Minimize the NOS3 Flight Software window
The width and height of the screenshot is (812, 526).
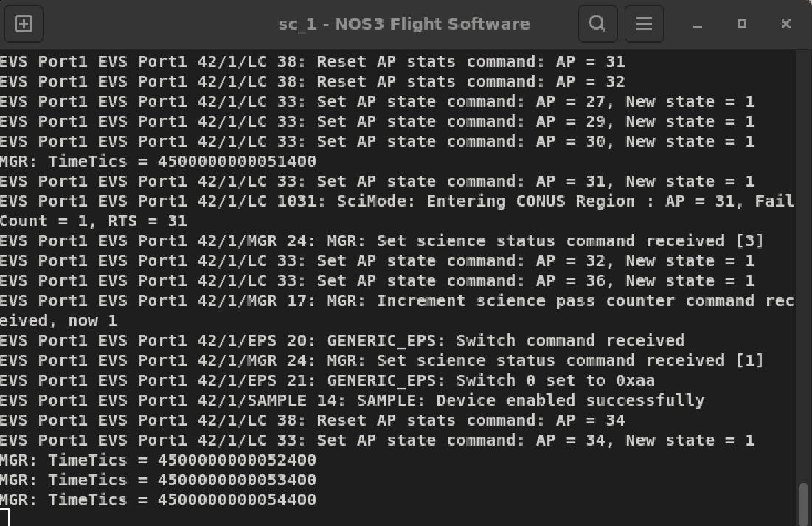point(698,24)
